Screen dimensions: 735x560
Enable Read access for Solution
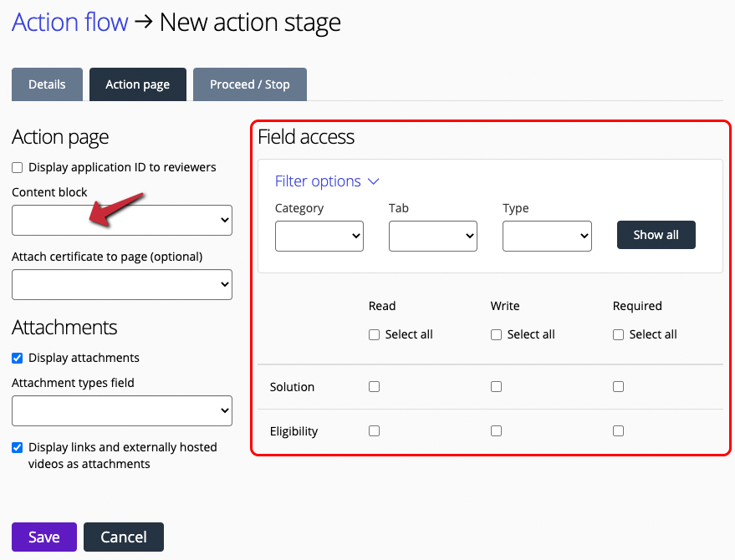click(374, 387)
